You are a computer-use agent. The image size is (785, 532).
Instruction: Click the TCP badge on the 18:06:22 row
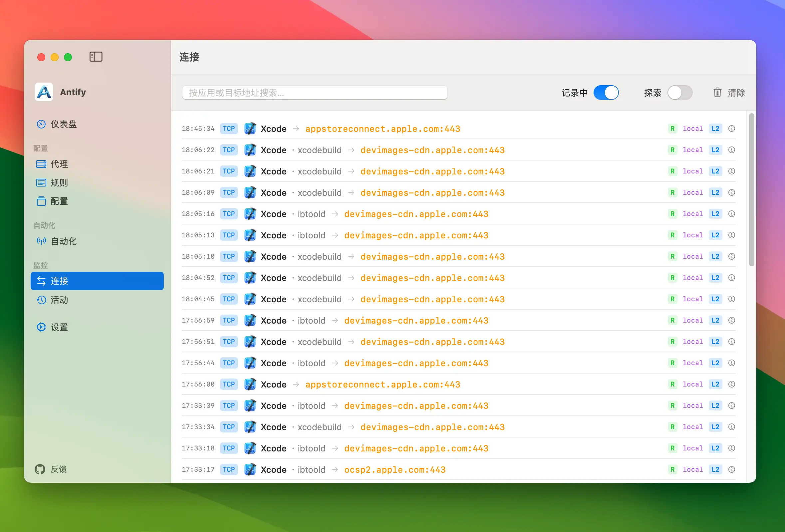point(229,150)
